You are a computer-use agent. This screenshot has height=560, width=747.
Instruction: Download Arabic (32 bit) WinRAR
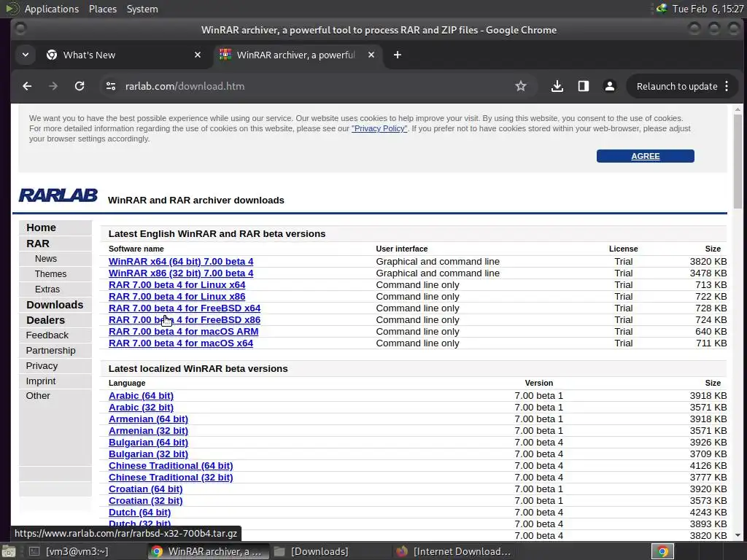[141, 408]
